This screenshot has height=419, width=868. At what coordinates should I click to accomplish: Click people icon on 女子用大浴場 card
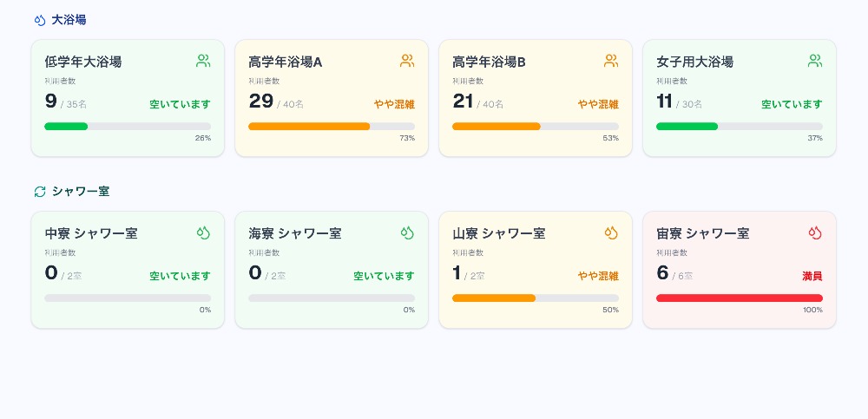(x=815, y=61)
